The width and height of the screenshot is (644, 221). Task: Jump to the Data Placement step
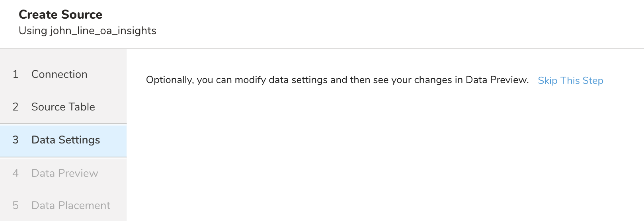(x=71, y=205)
